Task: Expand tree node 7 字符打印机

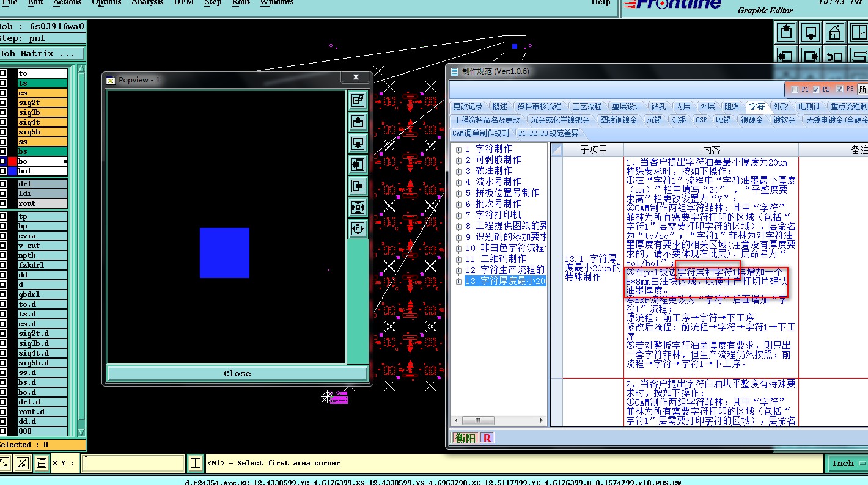Action: [x=459, y=215]
